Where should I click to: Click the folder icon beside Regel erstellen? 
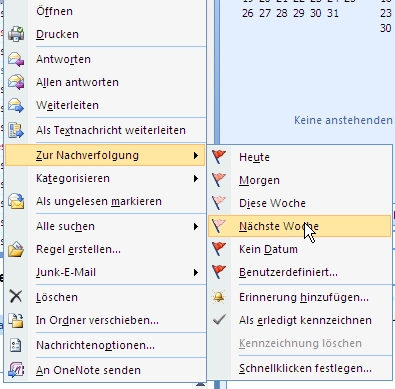pos(16,249)
